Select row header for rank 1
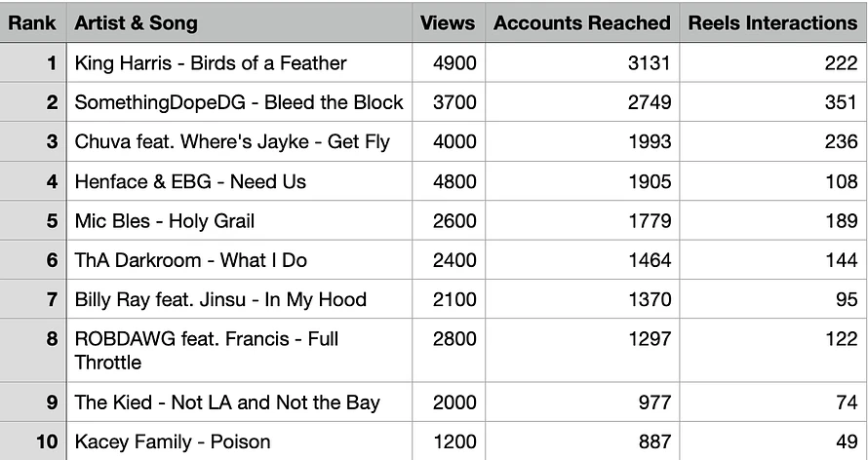 [x=32, y=62]
